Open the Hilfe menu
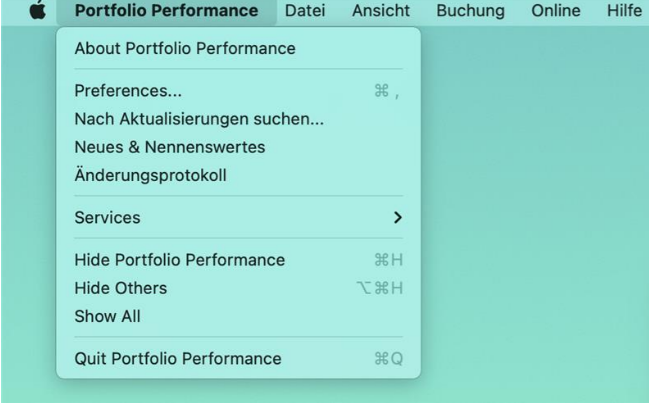 click(x=624, y=10)
